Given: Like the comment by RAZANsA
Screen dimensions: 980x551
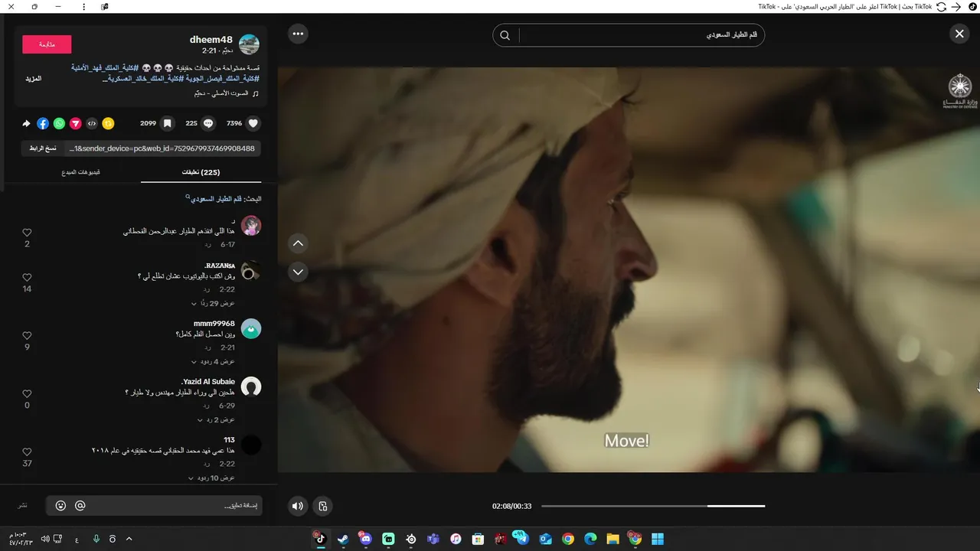Looking at the screenshot, I should click(27, 278).
